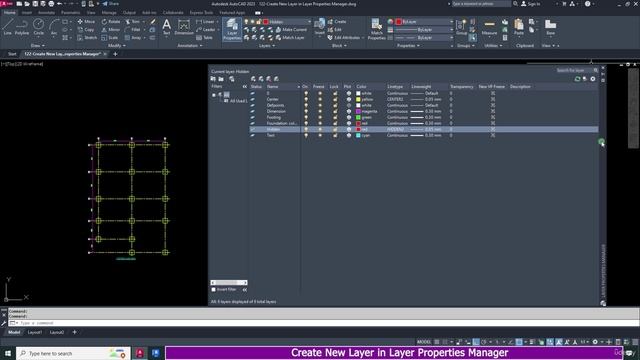Viewport: 640px width, 360px height.
Task: Expand the Annotation panel
Action: 190,46
